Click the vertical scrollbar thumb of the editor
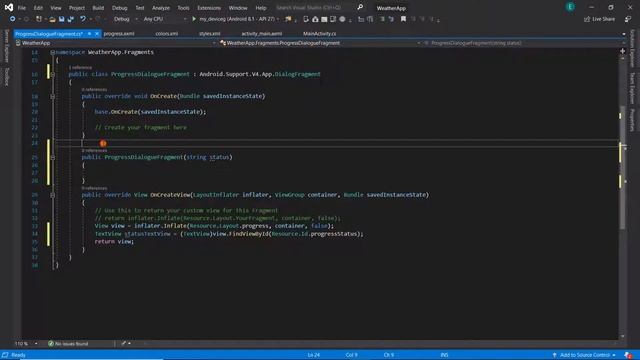Viewport: 640px width, 360px height. pos(622,167)
